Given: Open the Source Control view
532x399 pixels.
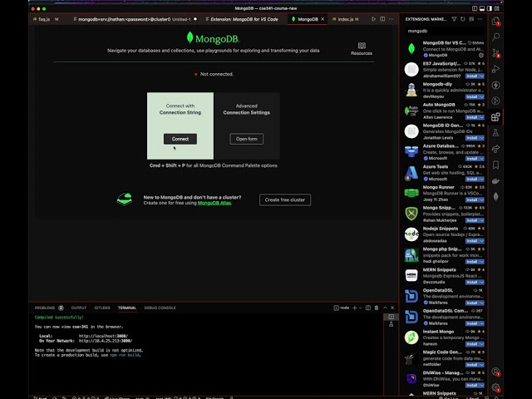Looking at the screenshot, I should 495,53.
